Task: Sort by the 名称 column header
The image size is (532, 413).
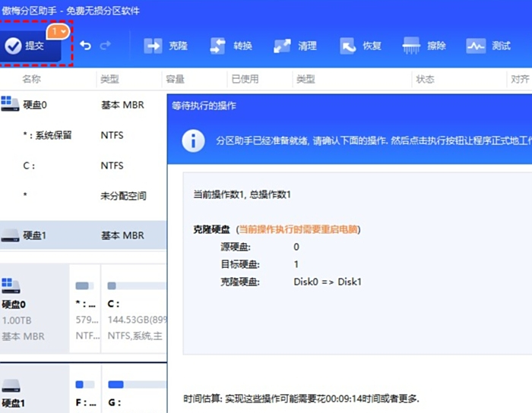Action: click(x=32, y=79)
